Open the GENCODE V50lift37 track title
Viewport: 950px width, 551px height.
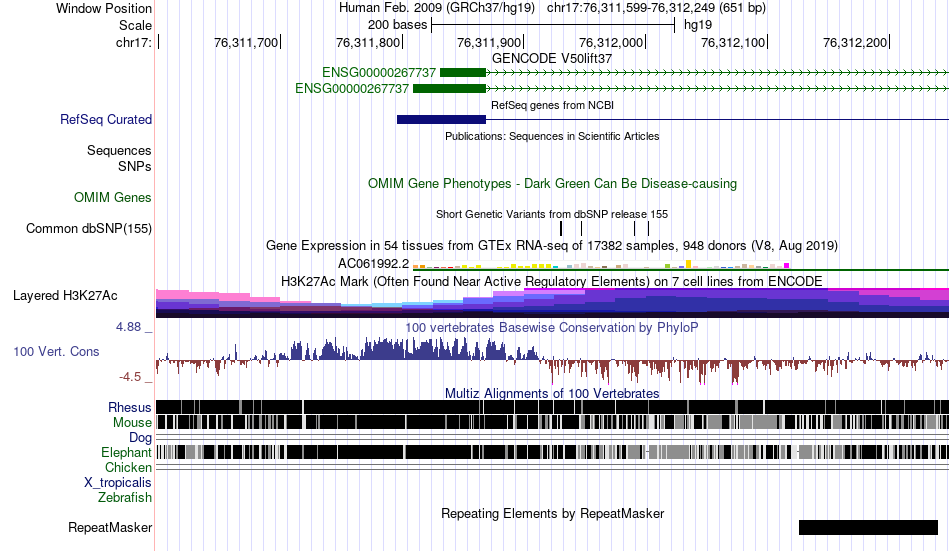point(552,59)
